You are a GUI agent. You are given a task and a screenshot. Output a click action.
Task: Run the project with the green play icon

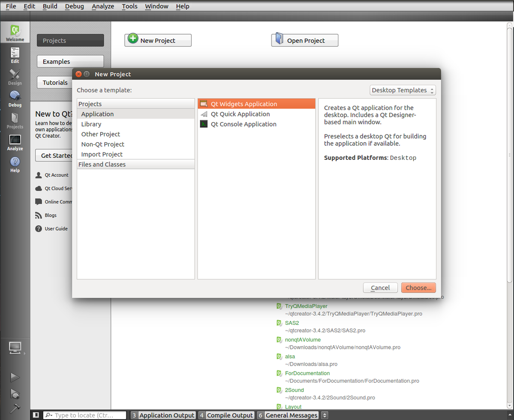point(15,377)
